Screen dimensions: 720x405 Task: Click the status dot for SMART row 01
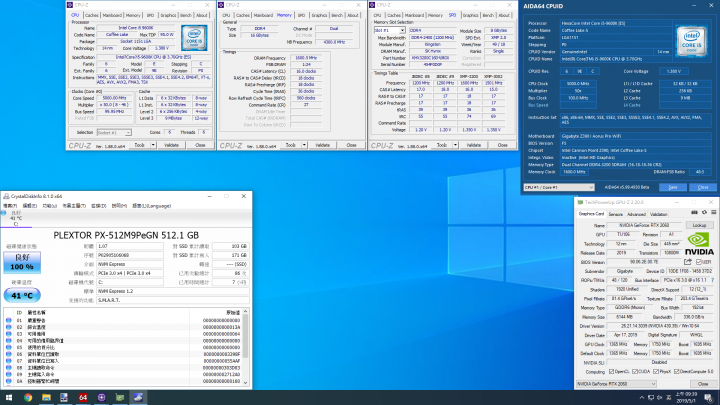coord(9,320)
